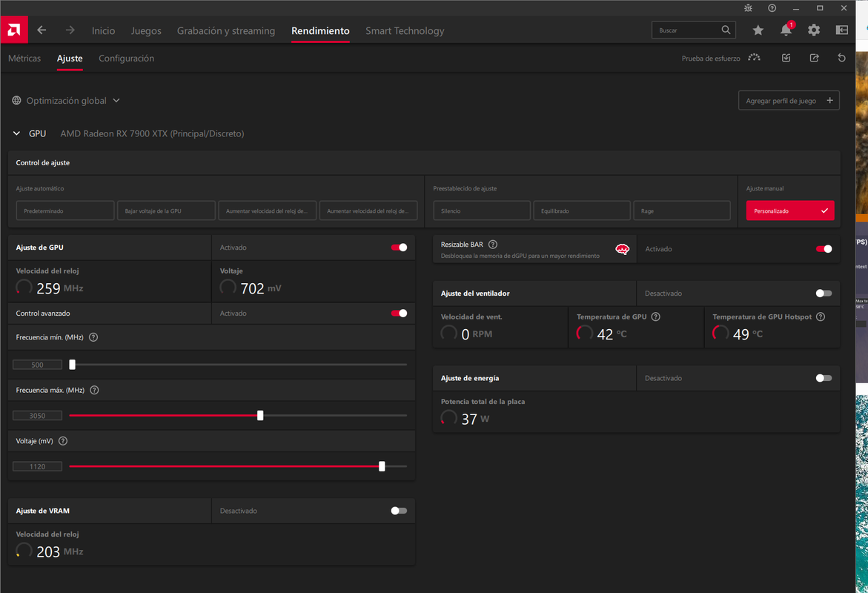Go back with the left arrow
The width and height of the screenshot is (868, 593).
click(42, 30)
